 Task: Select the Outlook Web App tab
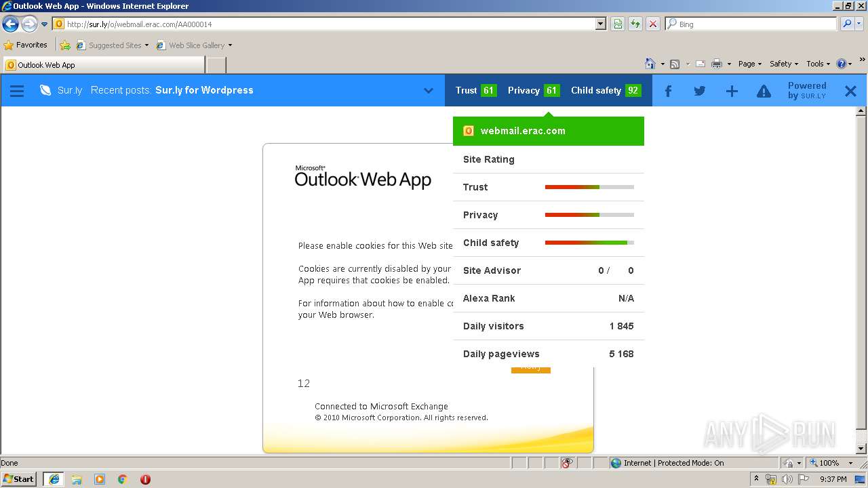point(103,65)
